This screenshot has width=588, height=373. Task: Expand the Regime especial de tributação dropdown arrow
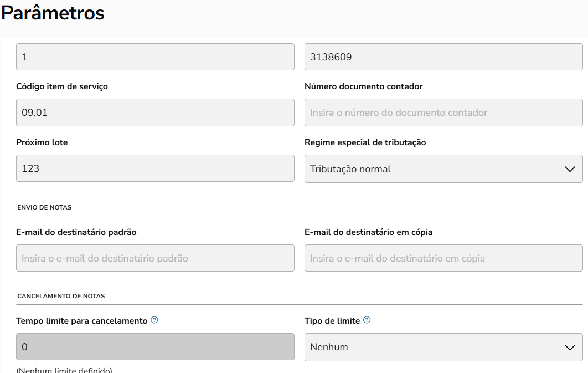click(x=570, y=169)
